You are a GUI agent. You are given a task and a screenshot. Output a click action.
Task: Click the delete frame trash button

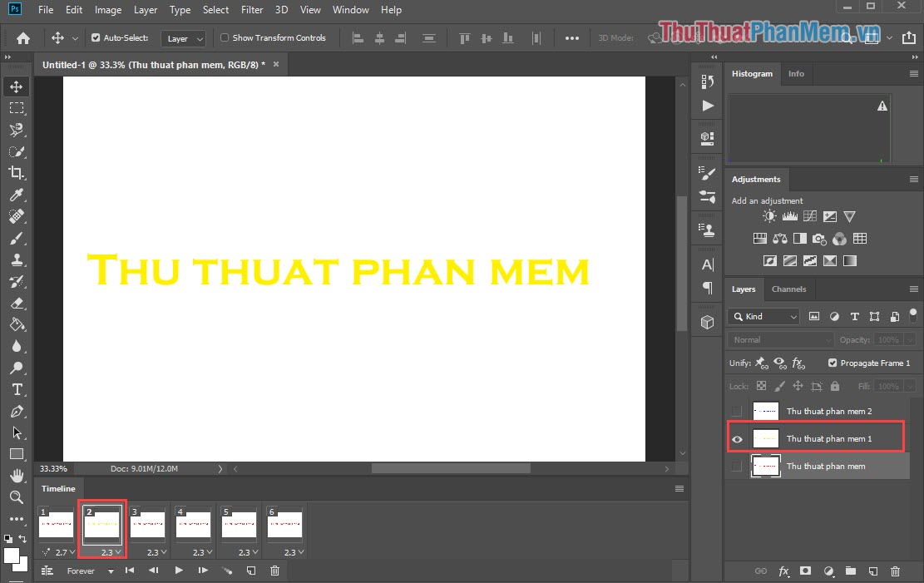(x=274, y=571)
